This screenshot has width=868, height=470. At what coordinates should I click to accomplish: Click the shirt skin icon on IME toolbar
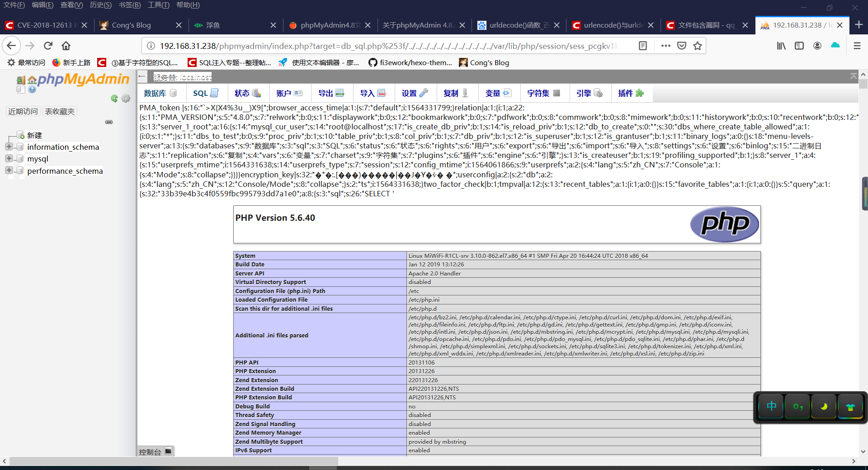click(x=850, y=407)
